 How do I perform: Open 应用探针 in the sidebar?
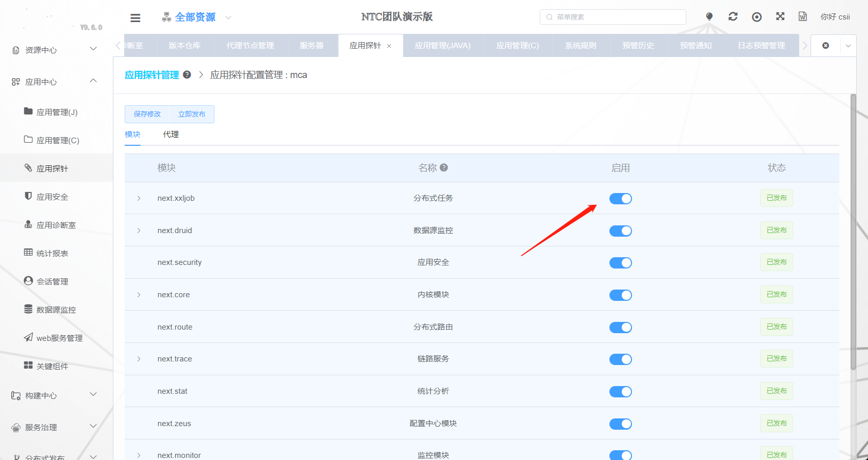[56, 168]
